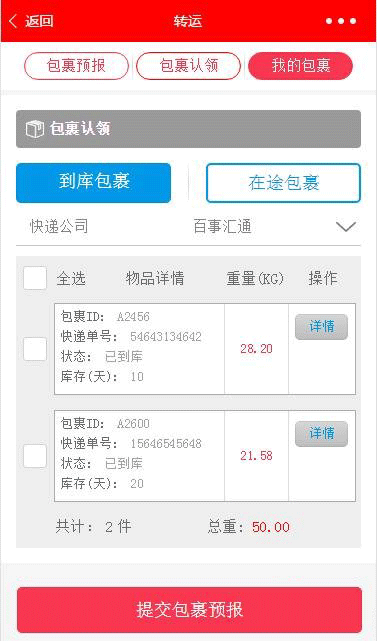Show 在途包裹 in-transit packages
This screenshot has height=641, width=377.
pos(283,183)
